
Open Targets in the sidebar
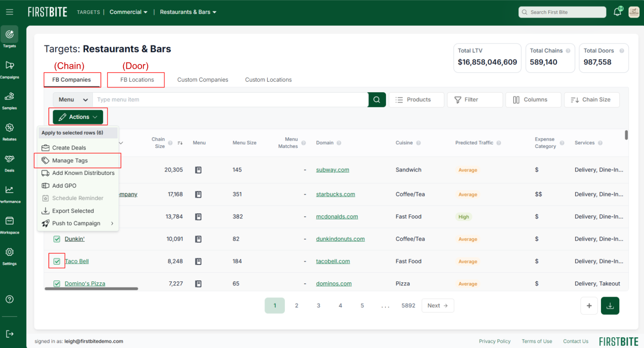[x=10, y=37]
